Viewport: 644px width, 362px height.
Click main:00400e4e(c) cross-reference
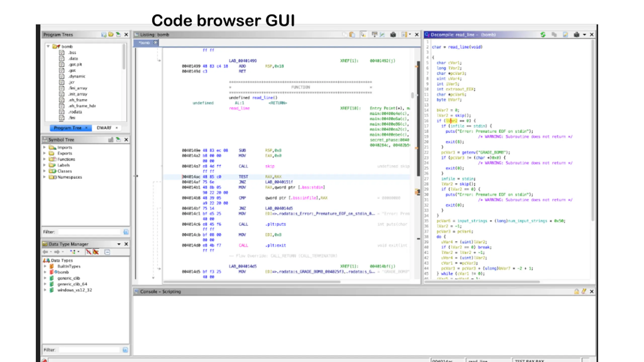click(x=389, y=113)
